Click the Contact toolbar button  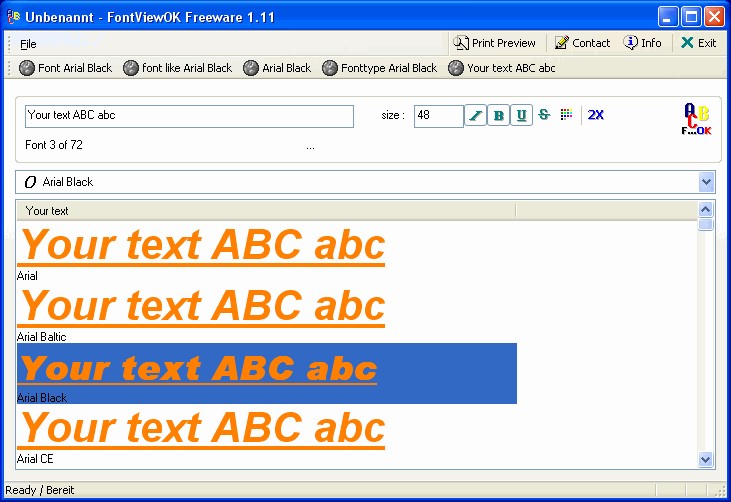582,43
